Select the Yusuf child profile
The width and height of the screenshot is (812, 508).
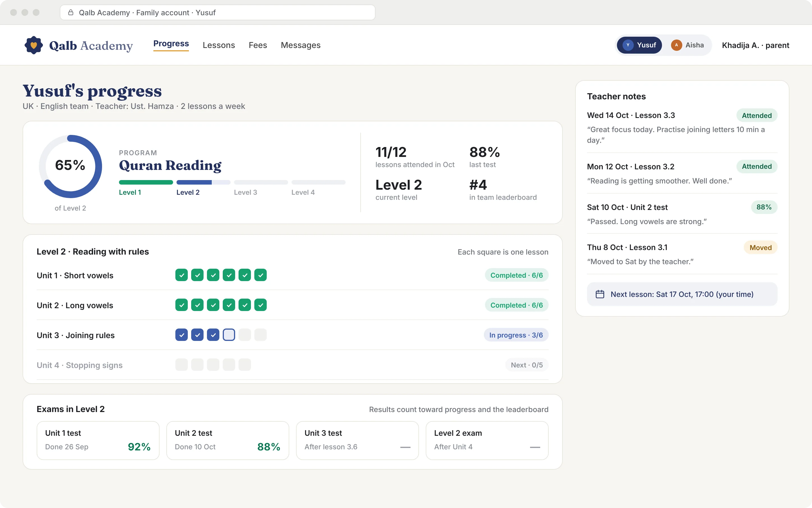coord(639,45)
